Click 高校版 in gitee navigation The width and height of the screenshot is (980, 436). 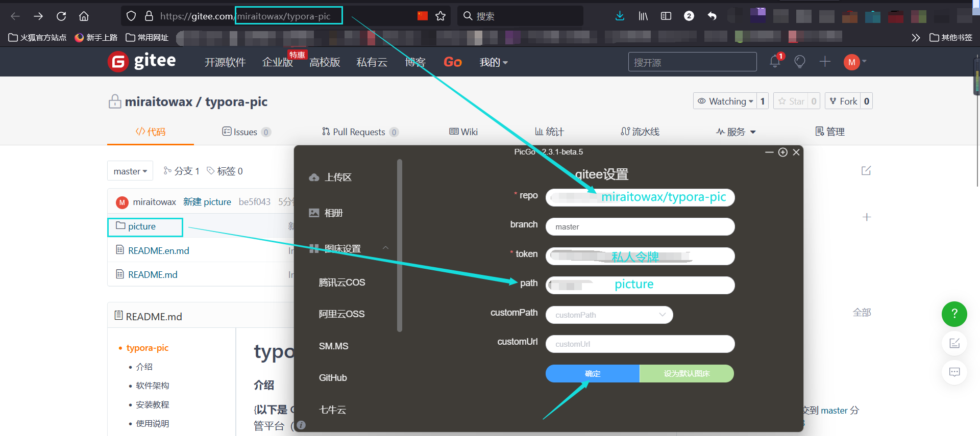pyautogui.click(x=325, y=62)
